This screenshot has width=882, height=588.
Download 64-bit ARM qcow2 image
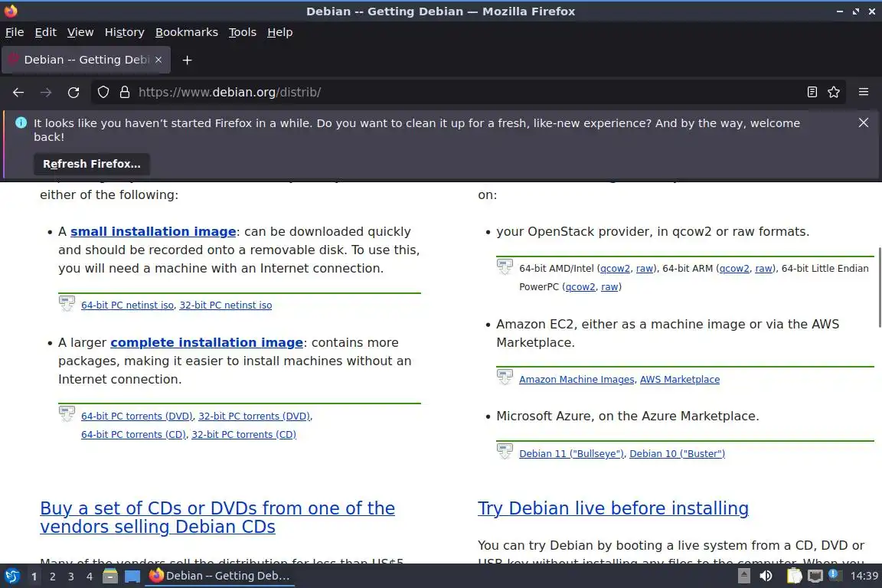point(734,269)
